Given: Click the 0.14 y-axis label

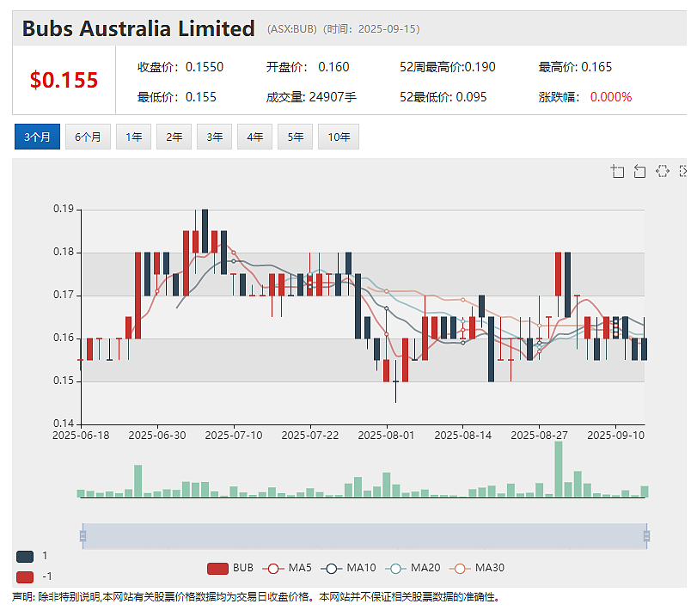Looking at the screenshot, I should [x=64, y=424].
